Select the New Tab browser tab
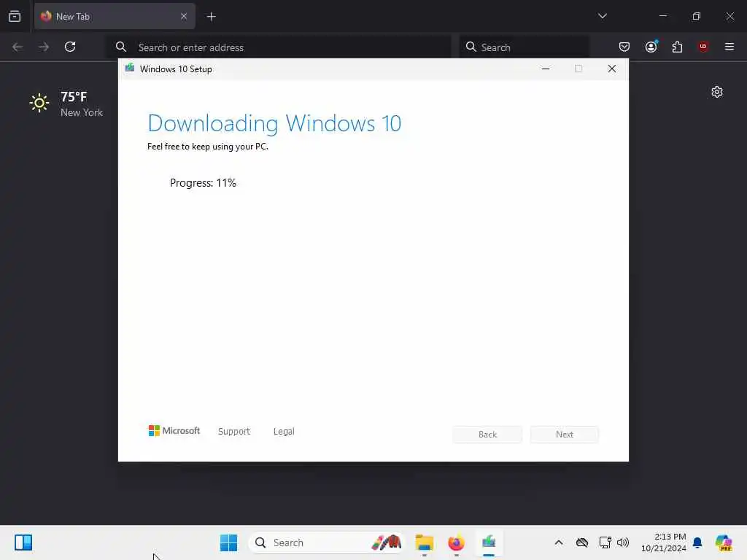Viewport: 747px width, 560px height. point(115,16)
